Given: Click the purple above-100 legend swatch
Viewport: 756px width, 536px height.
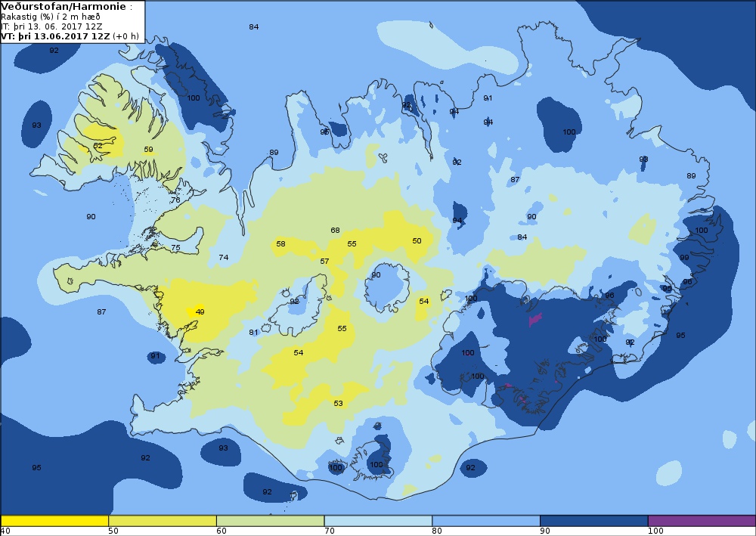Looking at the screenshot, I should (702, 521).
